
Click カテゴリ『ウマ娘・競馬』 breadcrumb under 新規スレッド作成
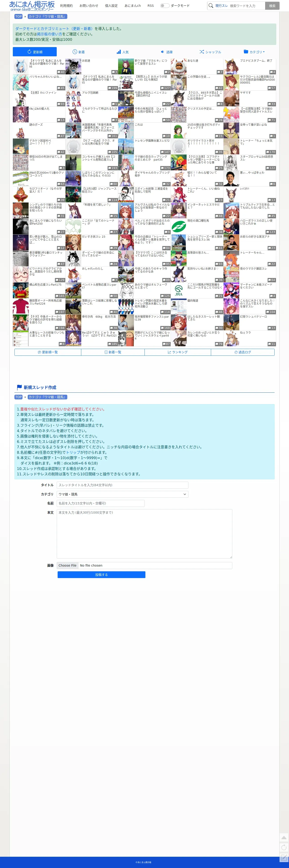point(47,397)
